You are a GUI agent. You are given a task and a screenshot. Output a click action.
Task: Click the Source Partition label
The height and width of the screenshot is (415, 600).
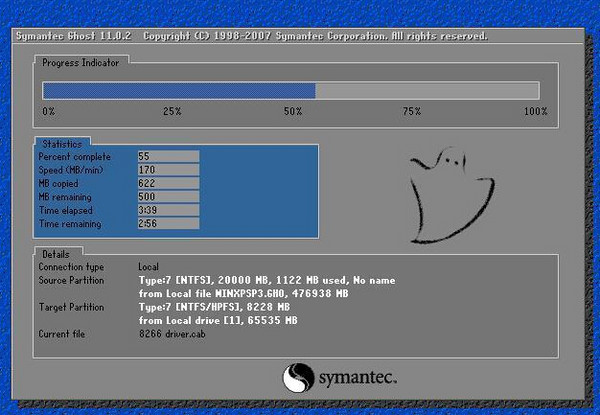(71, 280)
